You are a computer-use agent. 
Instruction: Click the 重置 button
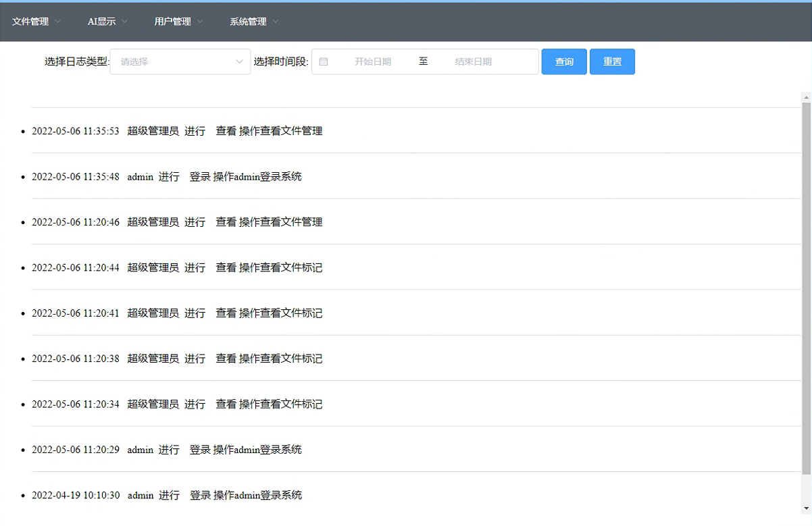612,61
